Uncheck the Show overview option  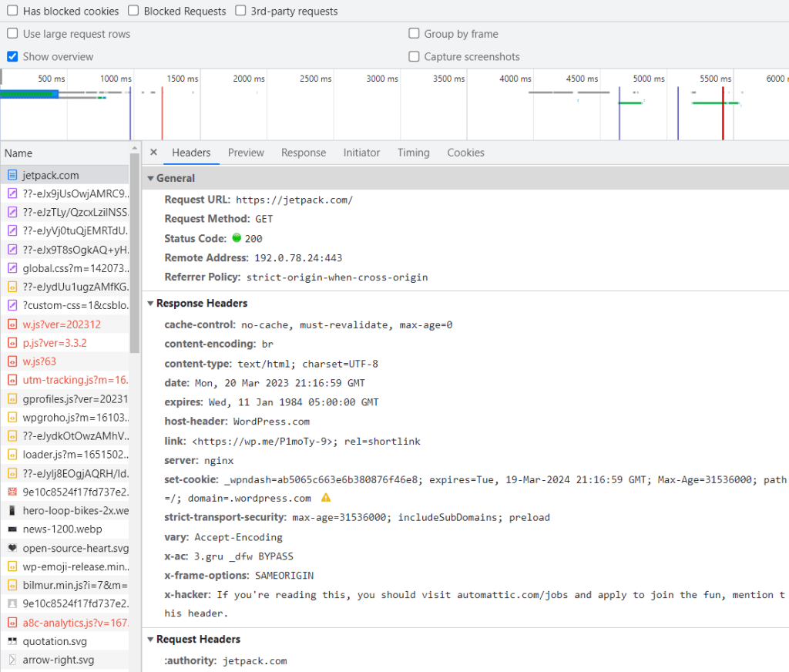pos(12,56)
